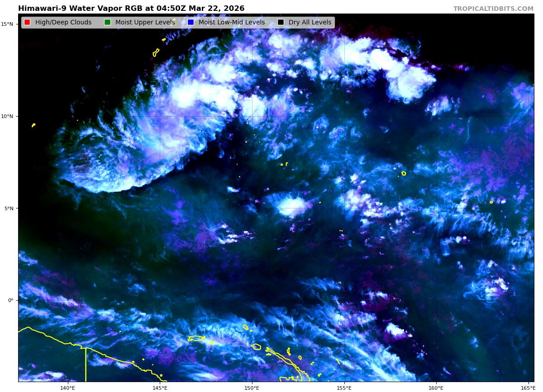Screen dimensions: 543x392
Task: Click the "Moist Upper Levels" legend text
Action: [x=145, y=23]
